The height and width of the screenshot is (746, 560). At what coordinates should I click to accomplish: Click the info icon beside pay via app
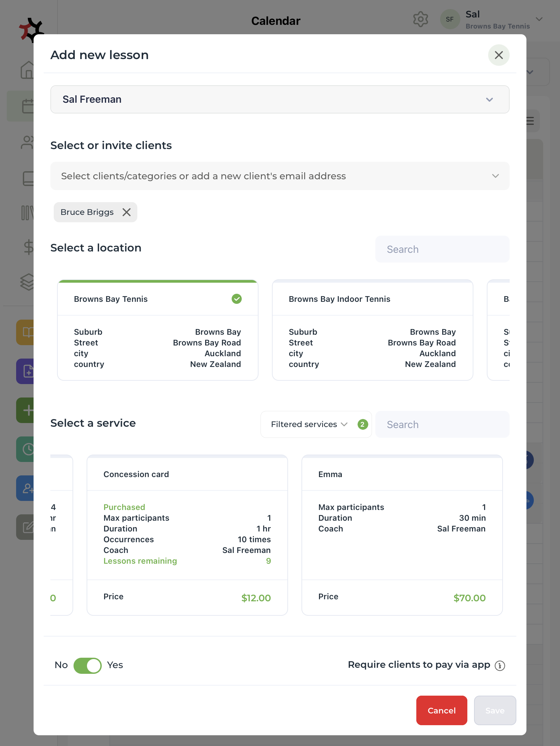coord(500,666)
